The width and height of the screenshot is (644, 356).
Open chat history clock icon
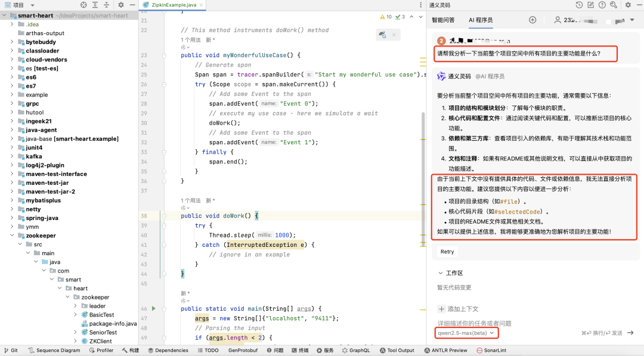point(579,5)
